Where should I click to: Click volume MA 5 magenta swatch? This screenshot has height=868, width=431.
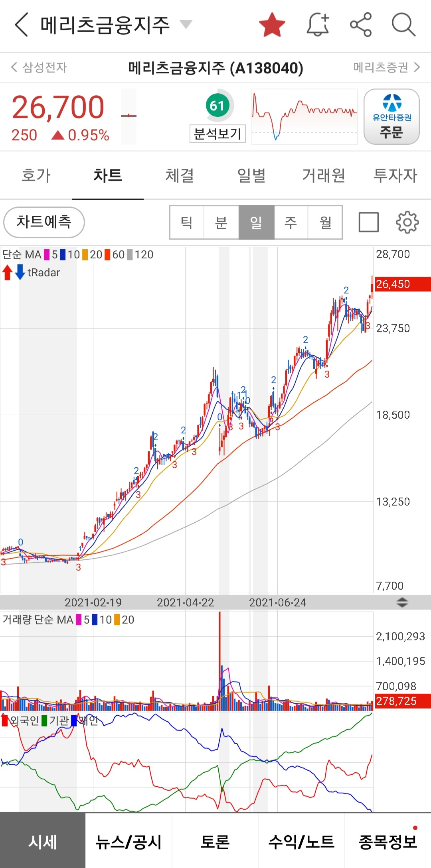[x=79, y=620]
